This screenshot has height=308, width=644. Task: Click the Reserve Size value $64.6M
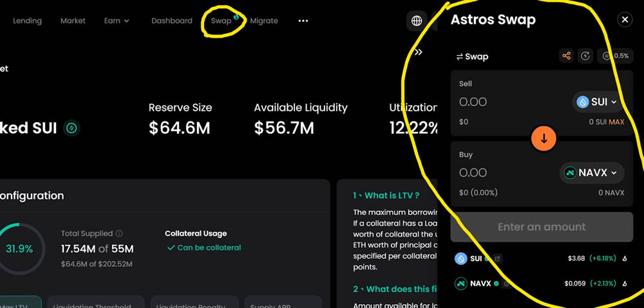tap(179, 129)
